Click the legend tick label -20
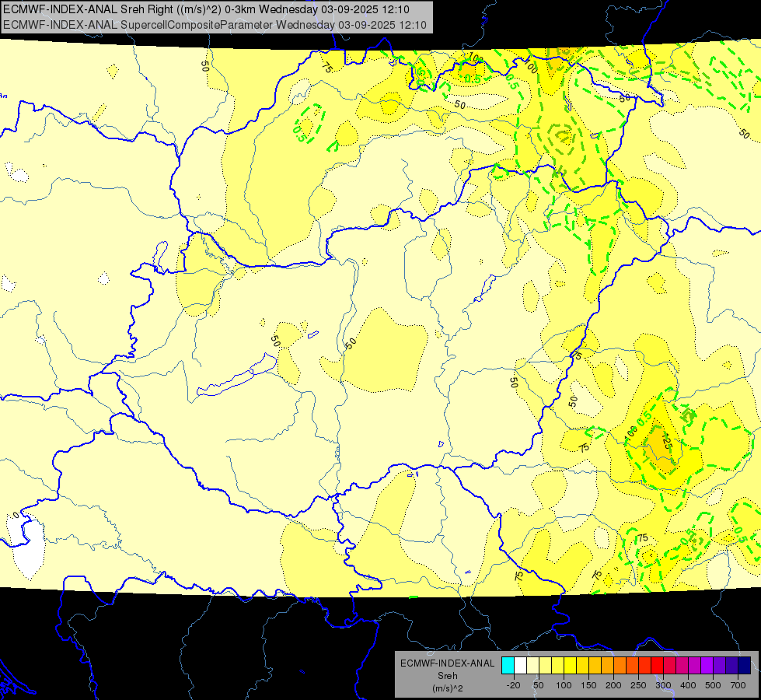The image size is (761, 700). (x=514, y=685)
